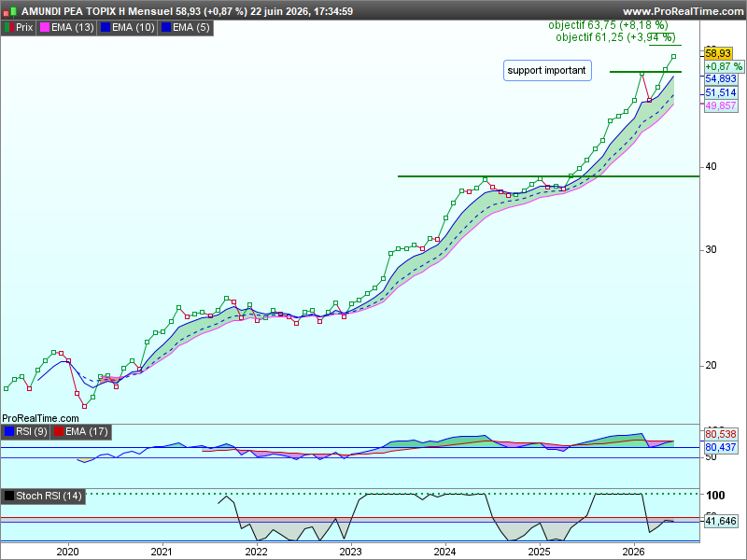Click the long horizontal support line near 39
The width and height of the screenshot is (747, 560).
[x=548, y=176]
